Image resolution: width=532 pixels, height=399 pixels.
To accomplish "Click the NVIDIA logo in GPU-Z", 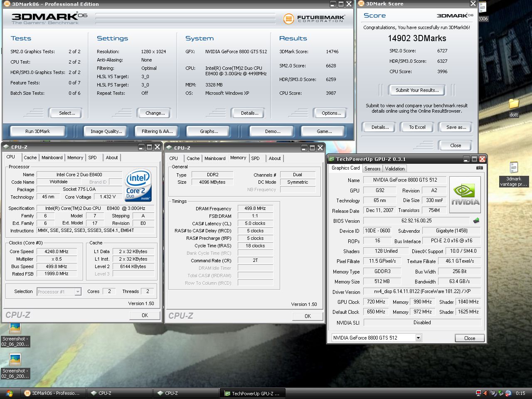I will pos(465,195).
